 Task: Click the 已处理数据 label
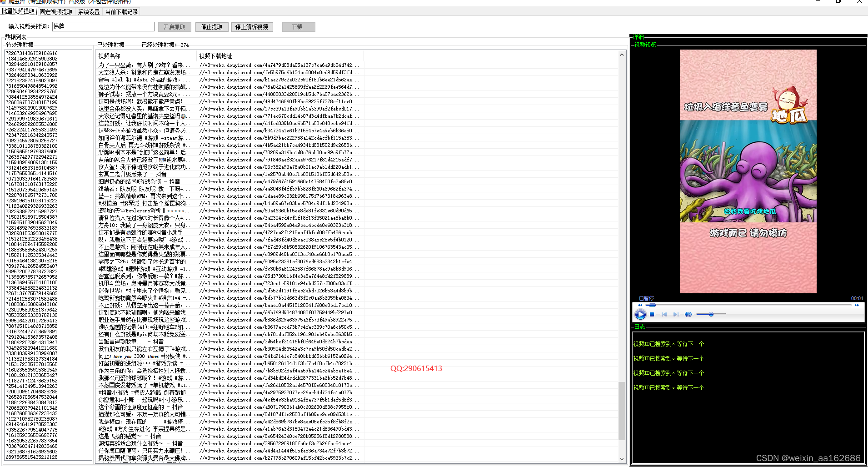click(x=111, y=45)
